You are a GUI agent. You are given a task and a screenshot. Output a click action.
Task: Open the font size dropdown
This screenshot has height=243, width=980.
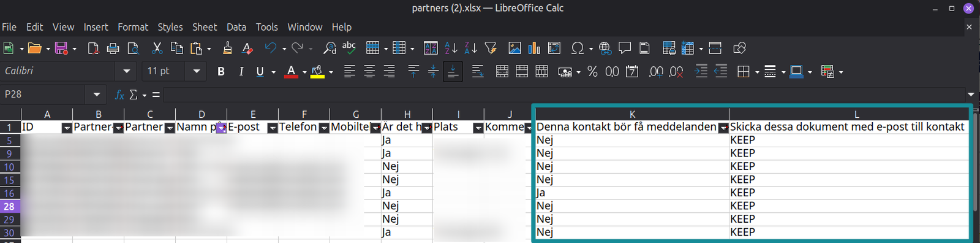click(x=197, y=71)
